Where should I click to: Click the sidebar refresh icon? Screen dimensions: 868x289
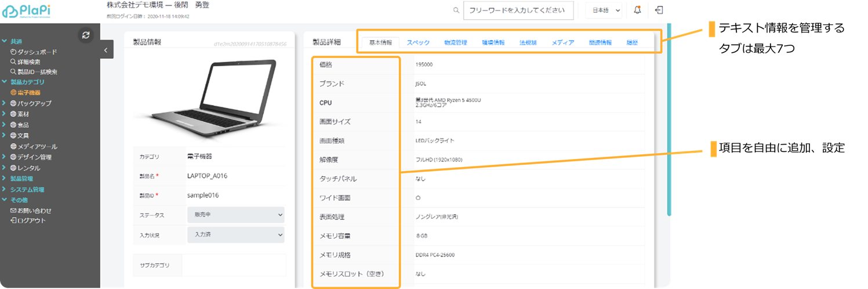tap(86, 35)
